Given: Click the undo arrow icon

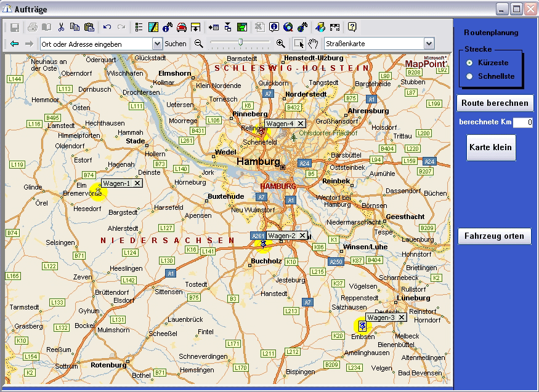Looking at the screenshot, I should click(107, 27).
